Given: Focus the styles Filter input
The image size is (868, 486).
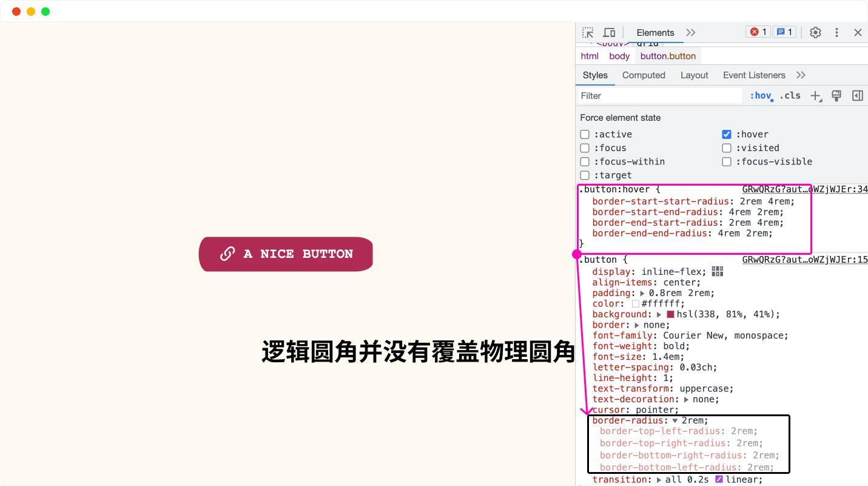Looking at the screenshot, I should pyautogui.click(x=660, y=96).
